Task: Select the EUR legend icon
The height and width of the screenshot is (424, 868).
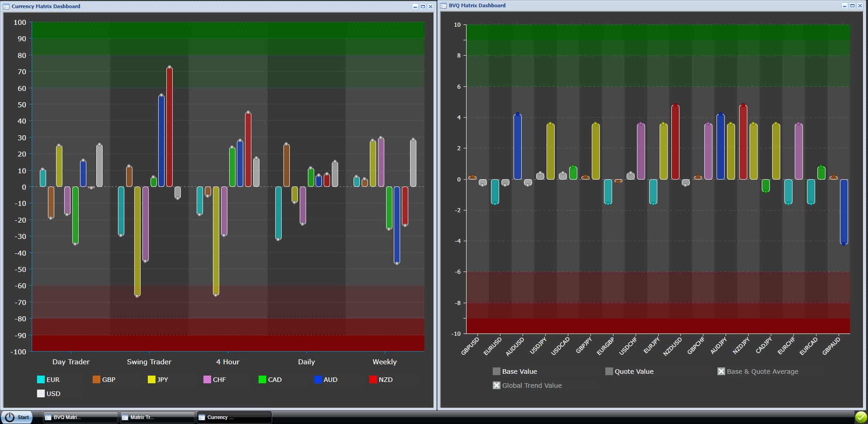Action: 41,380
